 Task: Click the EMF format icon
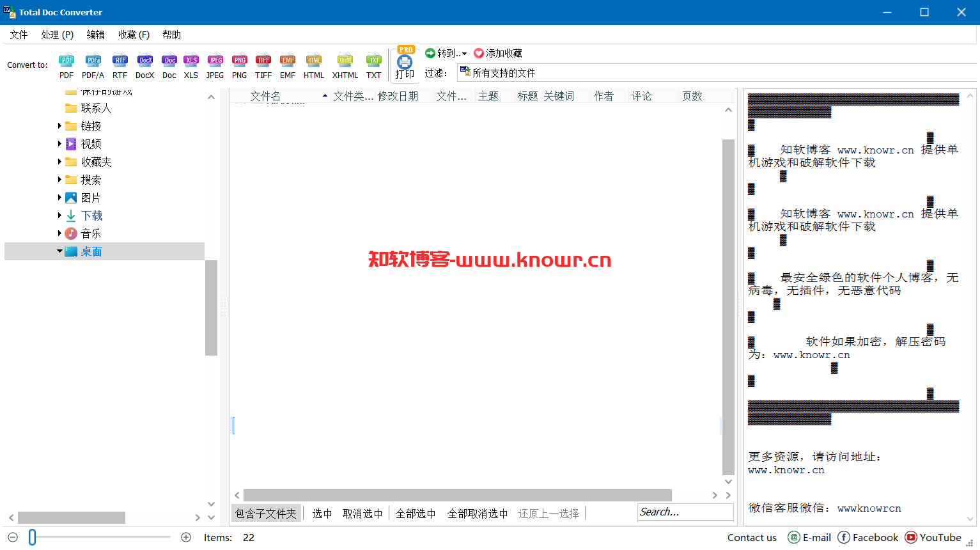[x=288, y=66]
